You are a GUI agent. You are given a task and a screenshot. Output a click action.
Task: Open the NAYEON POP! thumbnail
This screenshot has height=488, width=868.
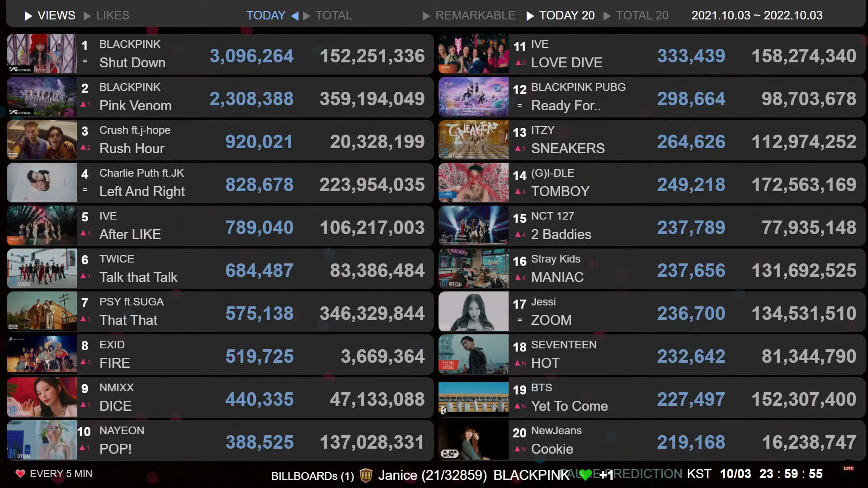[42, 440]
